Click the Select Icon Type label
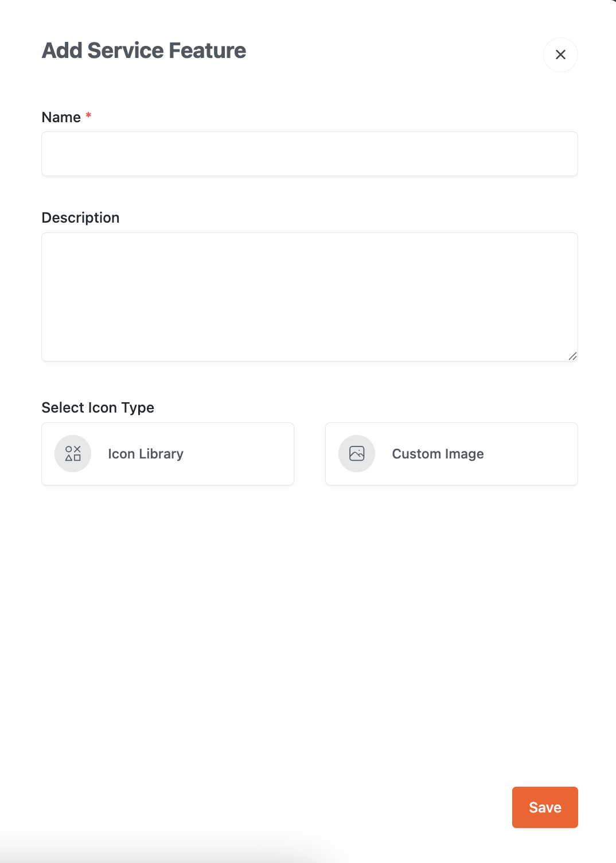The width and height of the screenshot is (616, 863). click(x=98, y=407)
